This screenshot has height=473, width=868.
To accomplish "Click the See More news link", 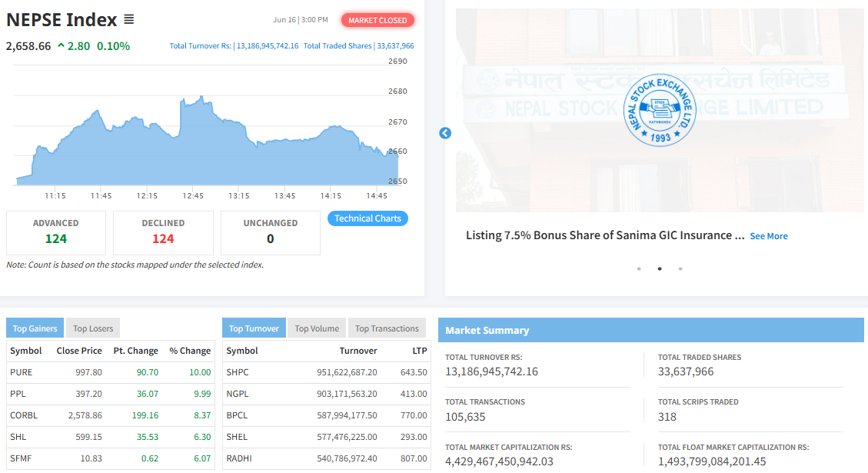I will pyautogui.click(x=769, y=236).
